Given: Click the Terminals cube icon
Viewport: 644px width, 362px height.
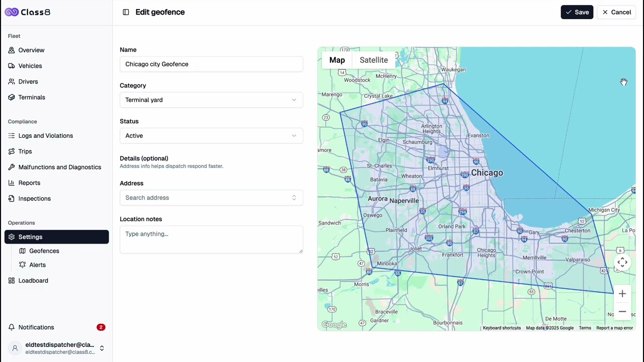Looking at the screenshot, I should tap(12, 97).
